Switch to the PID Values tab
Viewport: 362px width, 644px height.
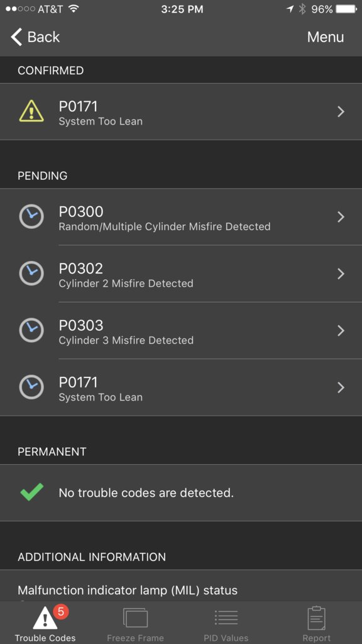226,625
